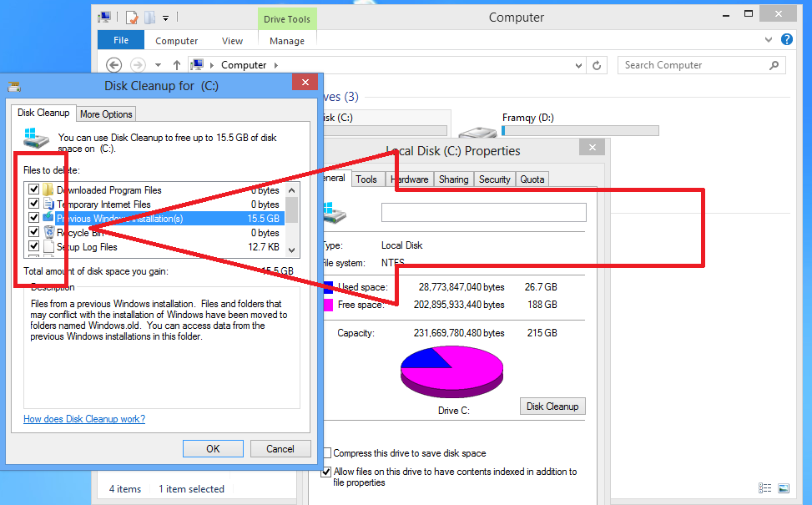Click the search magnifier icon
The height and width of the screenshot is (505, 812).
(774, 65)
